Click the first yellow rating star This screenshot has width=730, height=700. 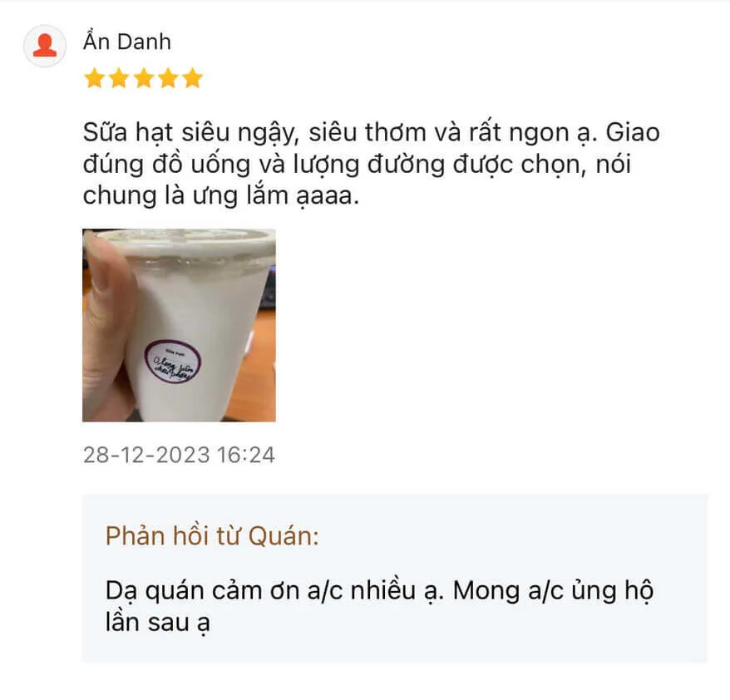coord(95,77)
